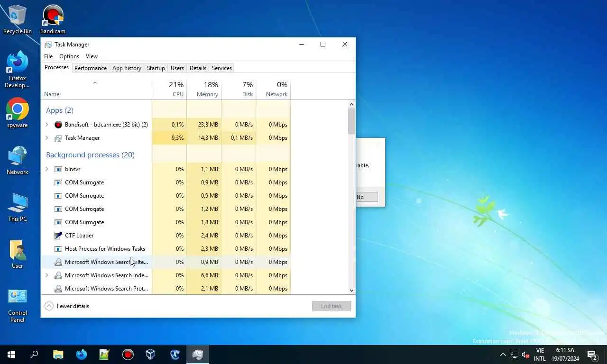Select the Processes tab
The image size is (607, 364).
tap(56, 67)
